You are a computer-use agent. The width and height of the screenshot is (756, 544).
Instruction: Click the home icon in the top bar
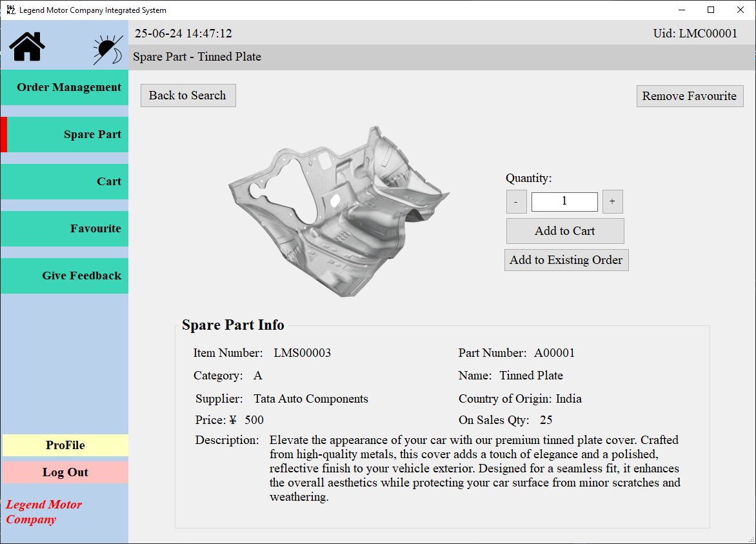coord(26,46)
